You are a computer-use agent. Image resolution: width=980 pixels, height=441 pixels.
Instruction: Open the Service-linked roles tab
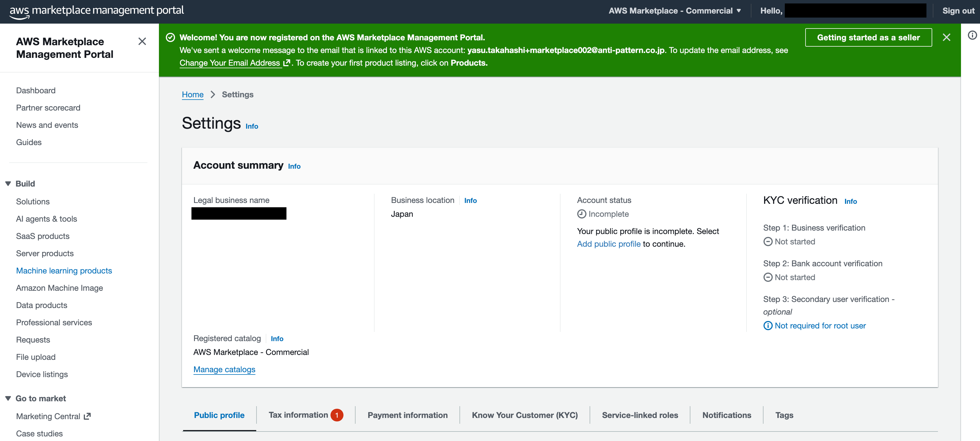click(x=640, y=415)
